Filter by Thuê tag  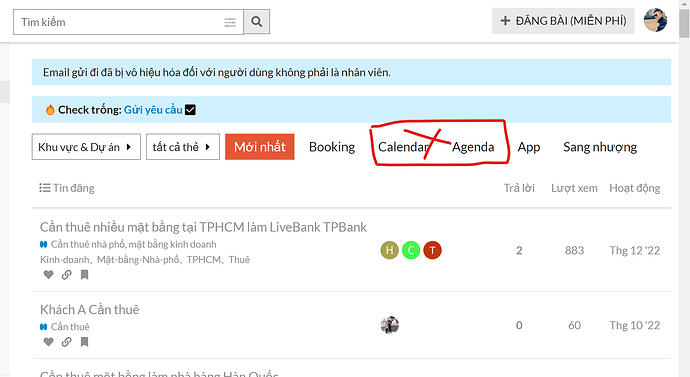(239, 260)
